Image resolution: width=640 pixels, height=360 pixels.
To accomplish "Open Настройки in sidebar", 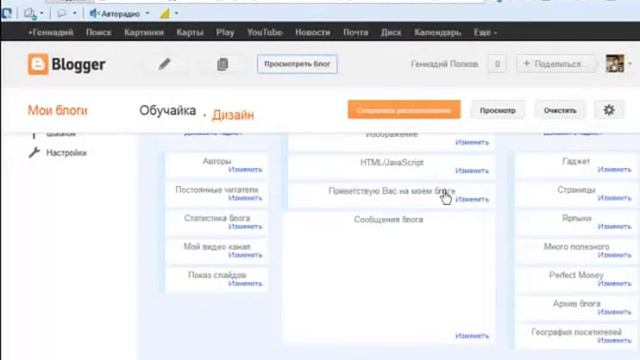I will pyautogui.click(x=66, y=153).
